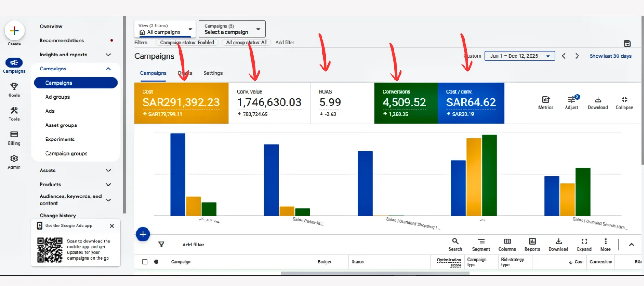
Task: Open the Goals trophy icon
Action: pos(14,86)
